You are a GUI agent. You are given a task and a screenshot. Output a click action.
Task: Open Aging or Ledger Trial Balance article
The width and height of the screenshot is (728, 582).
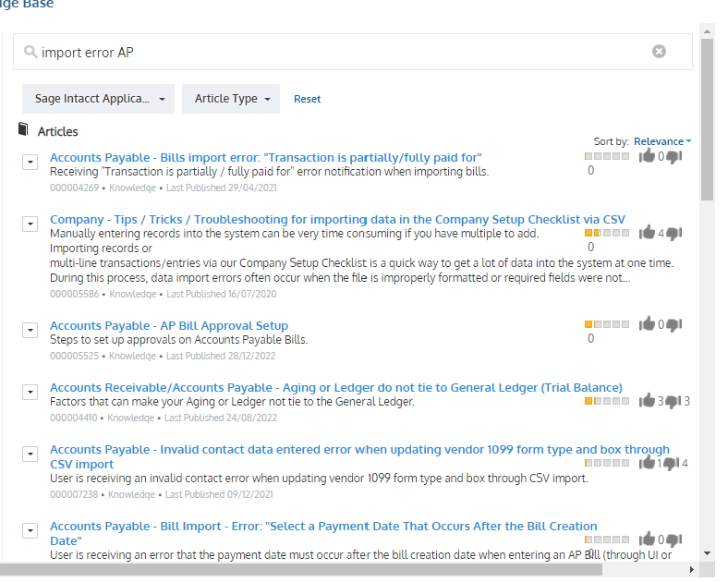click(336, 387)
